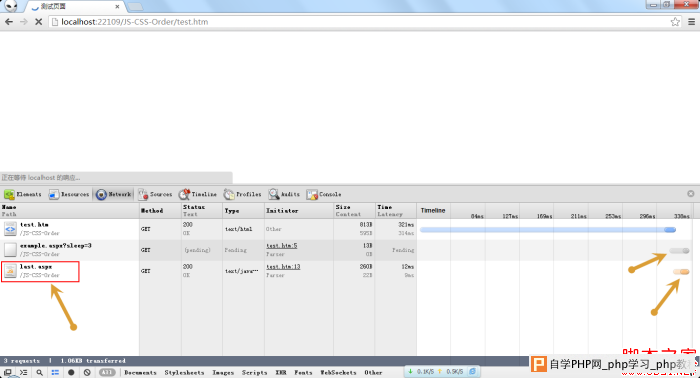The image size is (700, 378).
Task: Open the Sources panel
Action: (155, 195)
